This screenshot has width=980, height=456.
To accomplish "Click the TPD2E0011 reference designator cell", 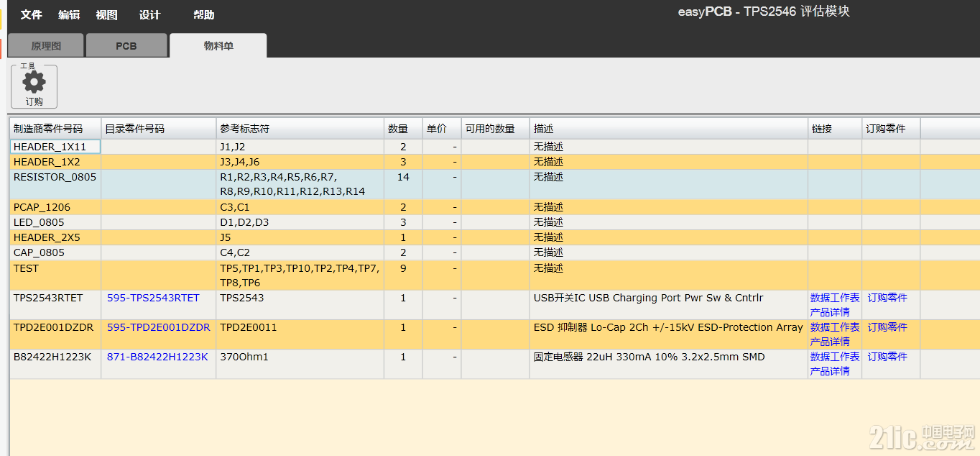I will tap(300, 334).
